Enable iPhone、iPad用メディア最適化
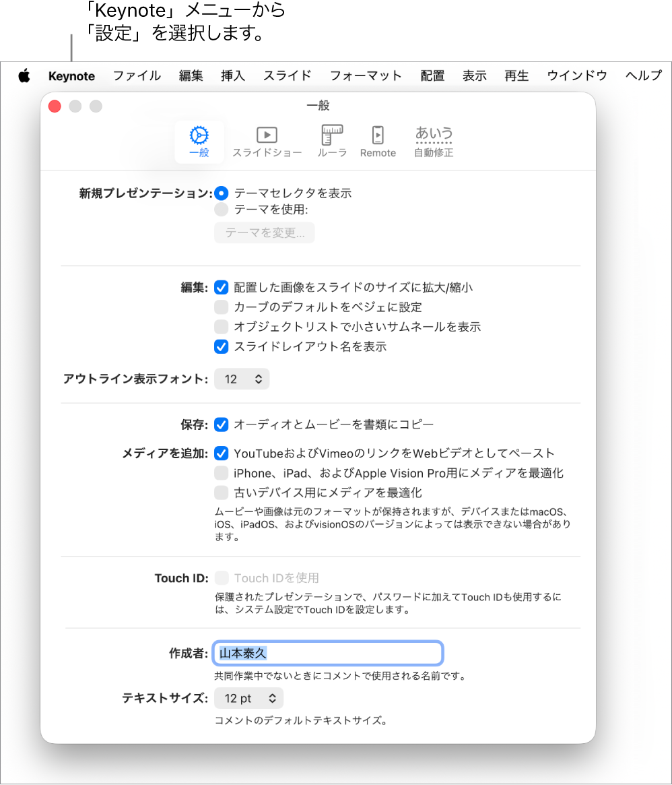The image size is (672, 785). click(x=221, y=472)
